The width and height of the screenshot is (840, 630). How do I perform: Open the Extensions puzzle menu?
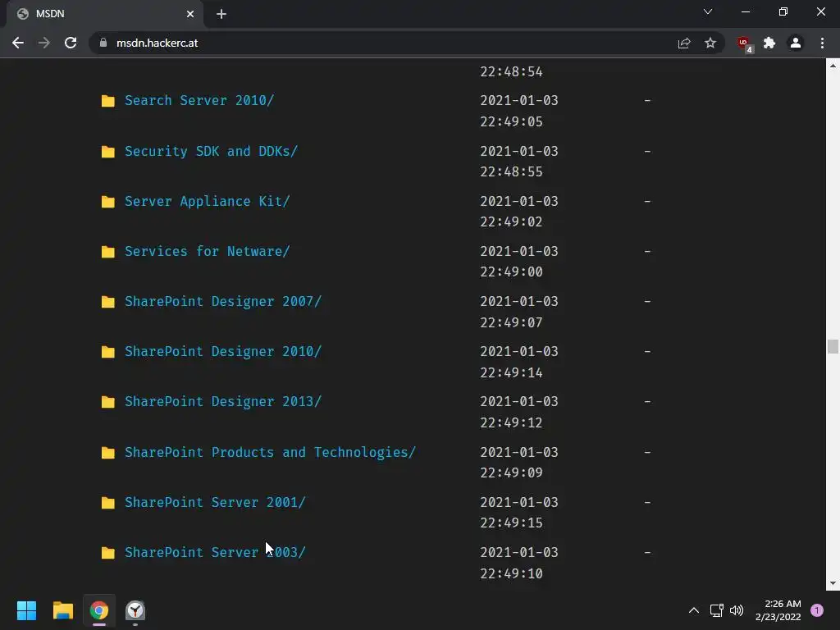click(x=769, y=43)
